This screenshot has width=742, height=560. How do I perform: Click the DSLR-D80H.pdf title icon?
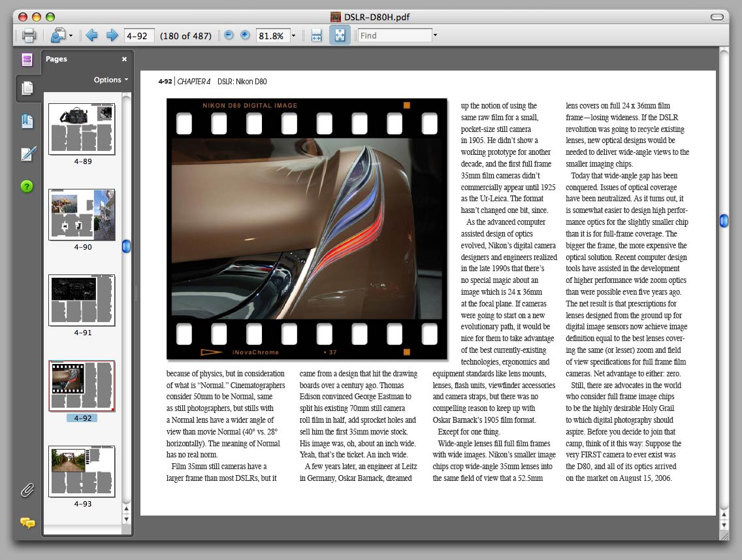(x=336, y=17)
